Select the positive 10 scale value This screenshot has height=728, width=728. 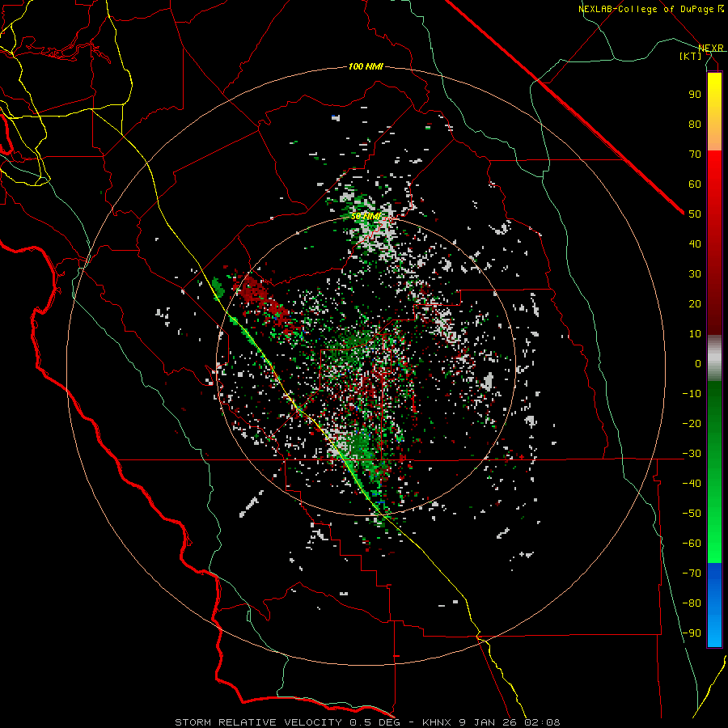click(695, 334)
